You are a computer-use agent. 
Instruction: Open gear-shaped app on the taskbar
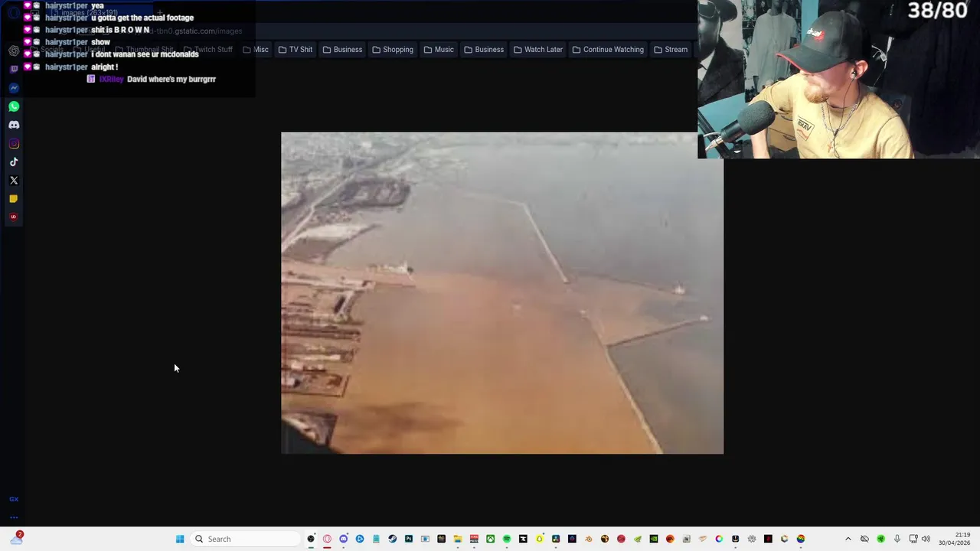tap(752, 539)
